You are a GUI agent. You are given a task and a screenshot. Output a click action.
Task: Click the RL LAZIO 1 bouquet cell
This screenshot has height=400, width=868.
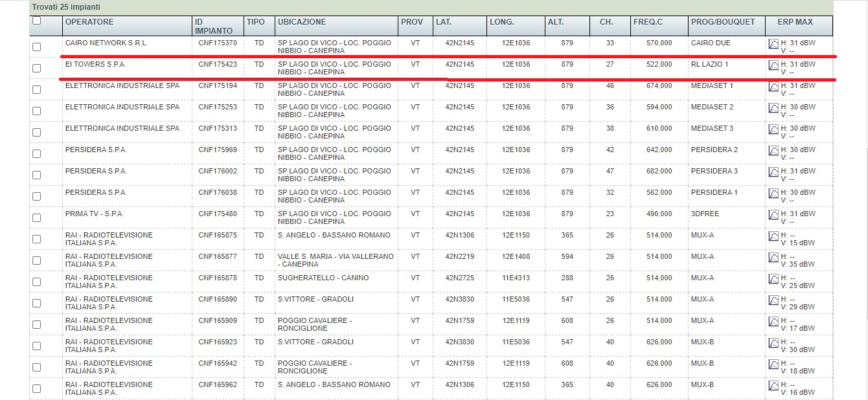coord(709,64)
